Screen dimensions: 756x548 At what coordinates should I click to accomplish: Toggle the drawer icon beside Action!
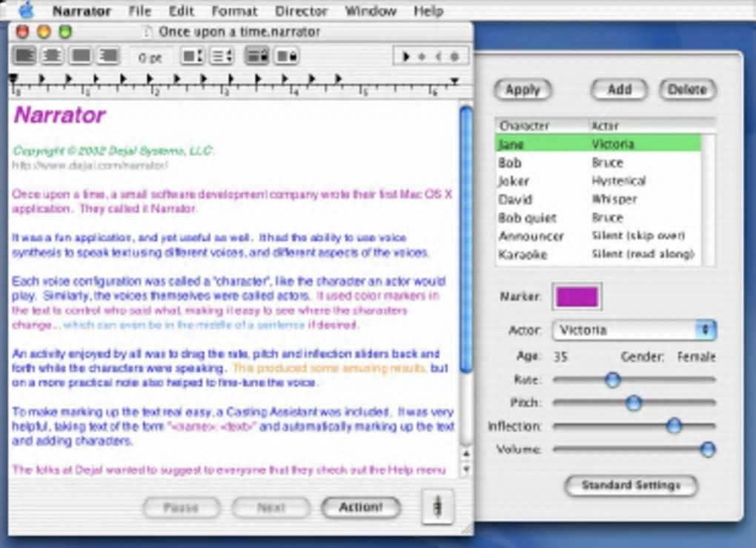438,506
